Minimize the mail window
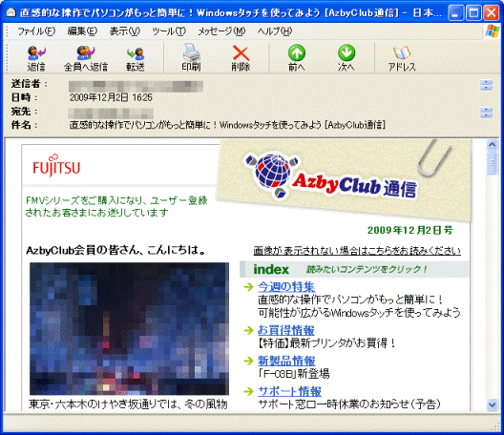Viewport: 504px width, 435px height. pos(455,13)
